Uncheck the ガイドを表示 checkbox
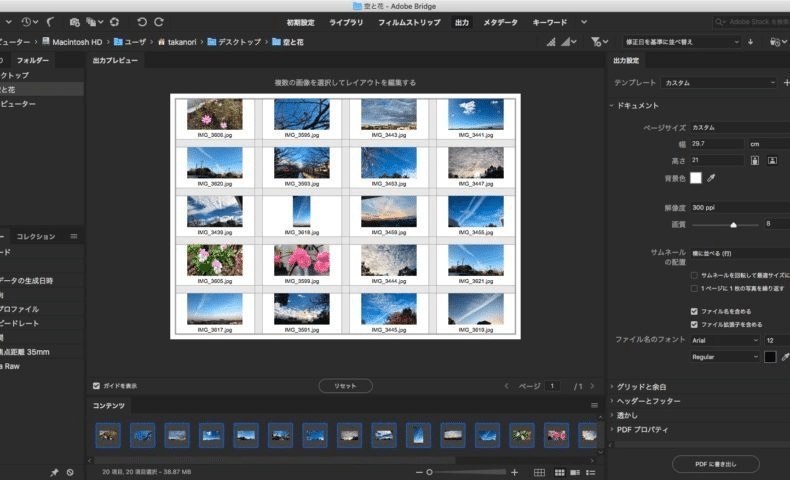This screenshot has width=790, height=480. pyautogui.click(x=96, y=385)
